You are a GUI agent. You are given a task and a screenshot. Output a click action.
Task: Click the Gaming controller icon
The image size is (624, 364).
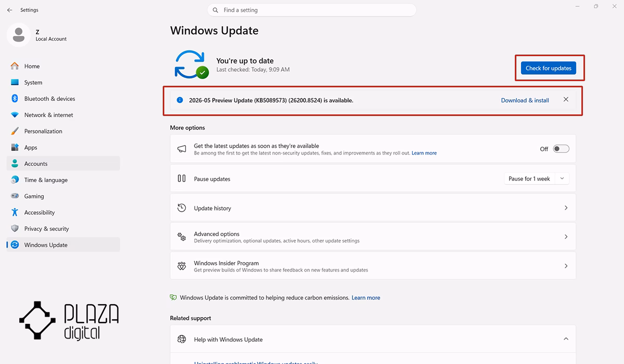click(15, 196)
